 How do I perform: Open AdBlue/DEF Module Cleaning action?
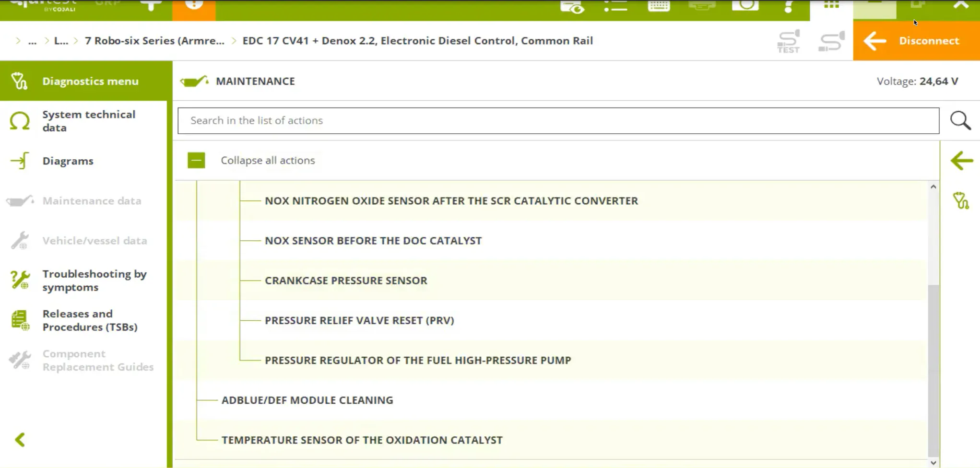coord(307,400)
